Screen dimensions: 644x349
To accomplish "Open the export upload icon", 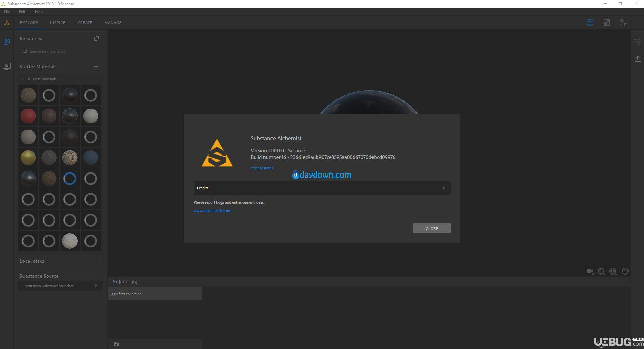I will coord(638,59).
